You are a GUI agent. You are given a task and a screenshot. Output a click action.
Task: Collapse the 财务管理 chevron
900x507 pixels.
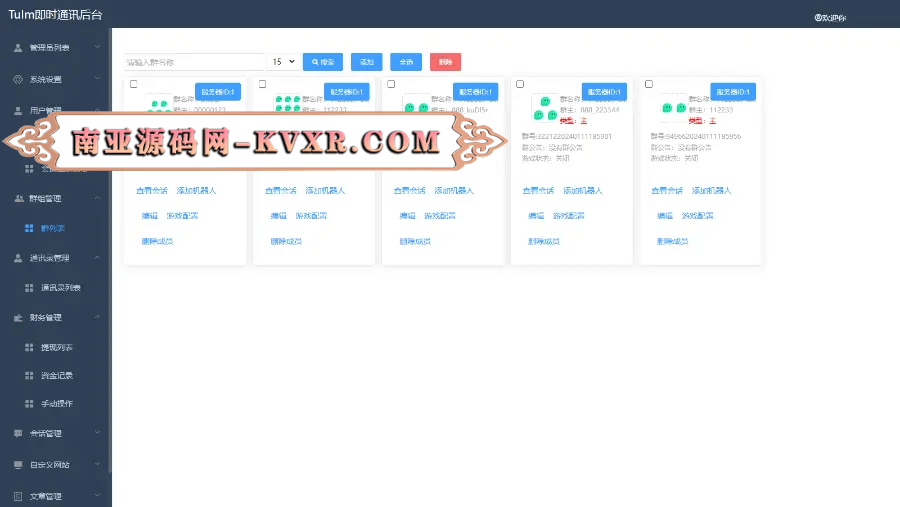pyautogui.click(x=97, y=317)
